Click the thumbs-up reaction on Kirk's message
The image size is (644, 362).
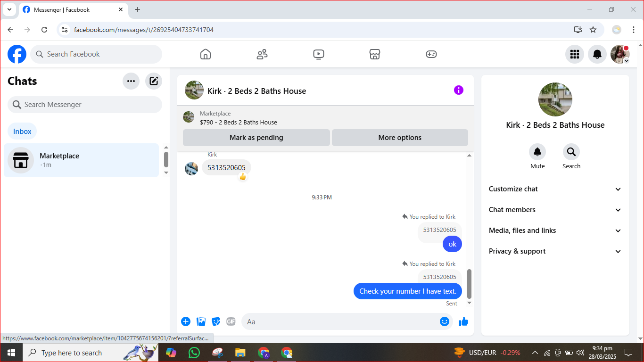(x=243, y=177)
